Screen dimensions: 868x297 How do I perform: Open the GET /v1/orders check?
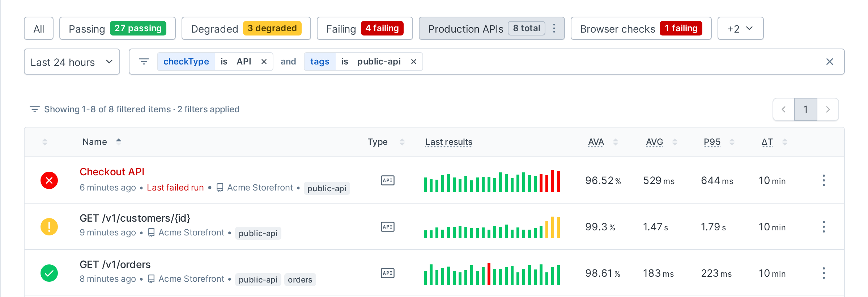pyautogui.click(x=115, y=264)
